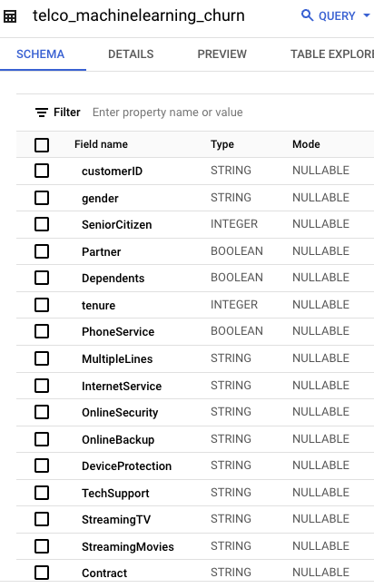
Task: Toggle the select-all checkbox by Field name
Action: click(42, 145)
